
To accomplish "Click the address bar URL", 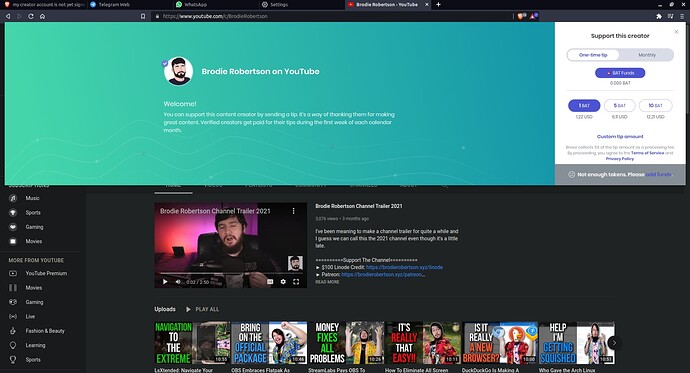I will point(215,16).
